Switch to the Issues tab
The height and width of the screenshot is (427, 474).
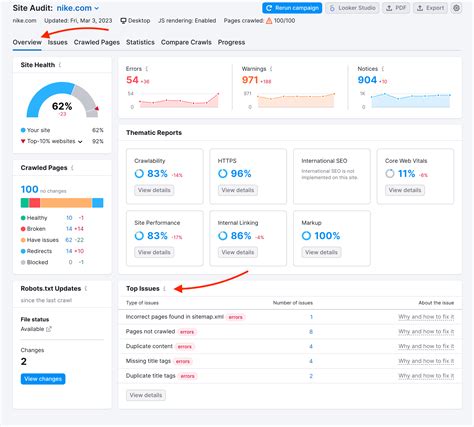coord(57,42)
